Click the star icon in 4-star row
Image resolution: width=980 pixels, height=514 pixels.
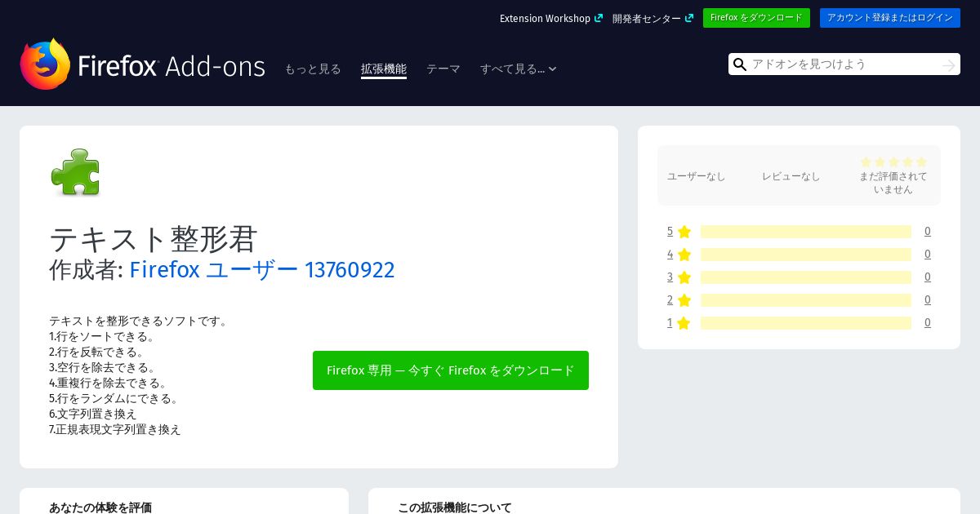pyautogui.click(x=684, y=255)
